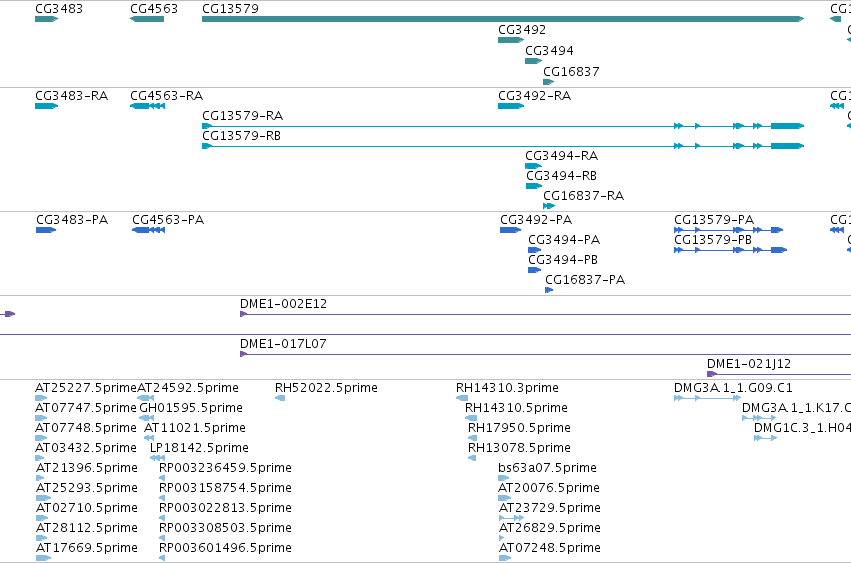
Task: Click EST AT25293.5prime label
Action: pyautogui.click(x=87, y=489)
